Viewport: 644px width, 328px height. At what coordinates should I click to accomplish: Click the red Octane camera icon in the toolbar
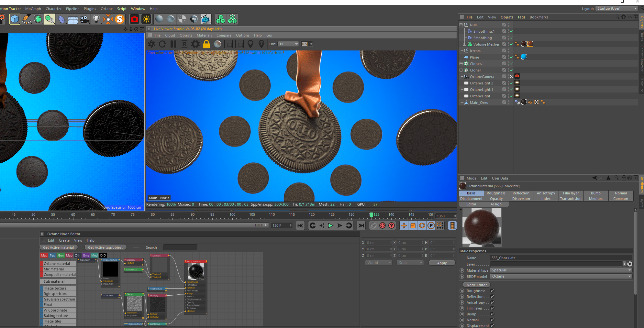coord(134,19)
